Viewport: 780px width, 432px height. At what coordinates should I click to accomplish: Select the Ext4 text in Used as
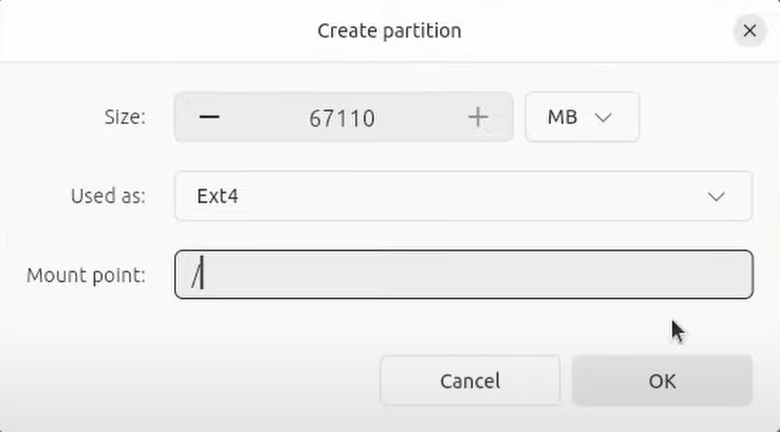point(217,196)
